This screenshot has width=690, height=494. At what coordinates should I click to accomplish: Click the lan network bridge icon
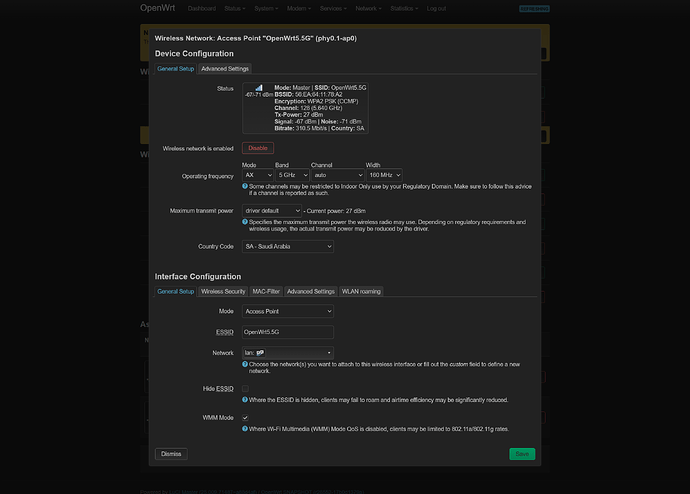(260, 353)
